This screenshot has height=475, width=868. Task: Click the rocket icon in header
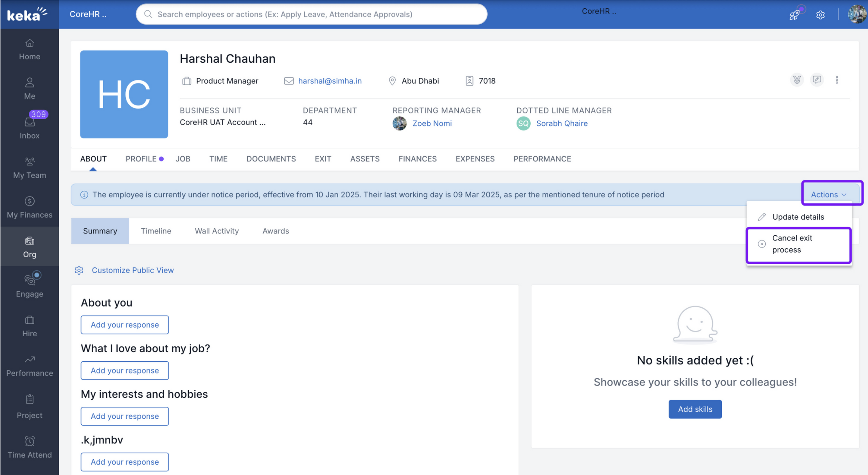(x=794, y=15)
